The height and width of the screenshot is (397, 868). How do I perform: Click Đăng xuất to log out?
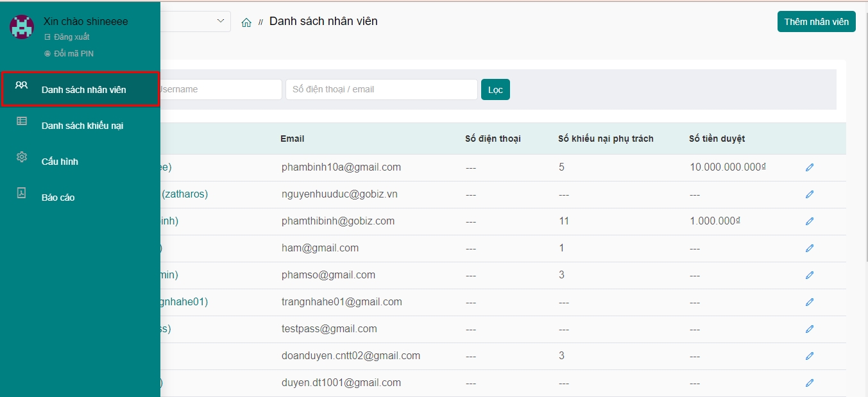(71, 37)
